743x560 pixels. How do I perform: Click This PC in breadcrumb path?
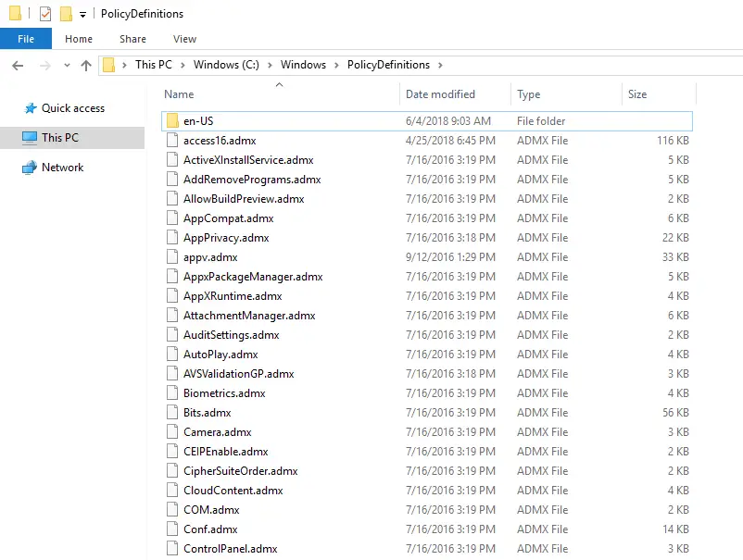pos(154,65)
